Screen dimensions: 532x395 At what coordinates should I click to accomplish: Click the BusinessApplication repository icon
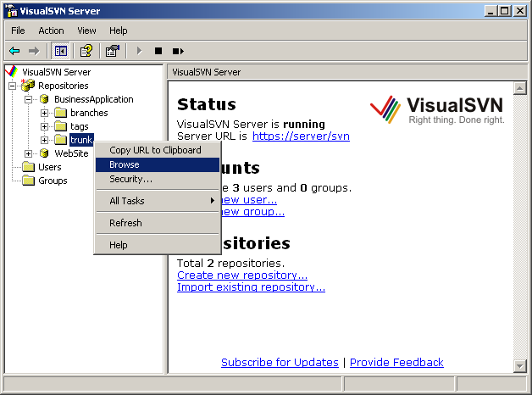pyautogui.click(x=44, y=99)
